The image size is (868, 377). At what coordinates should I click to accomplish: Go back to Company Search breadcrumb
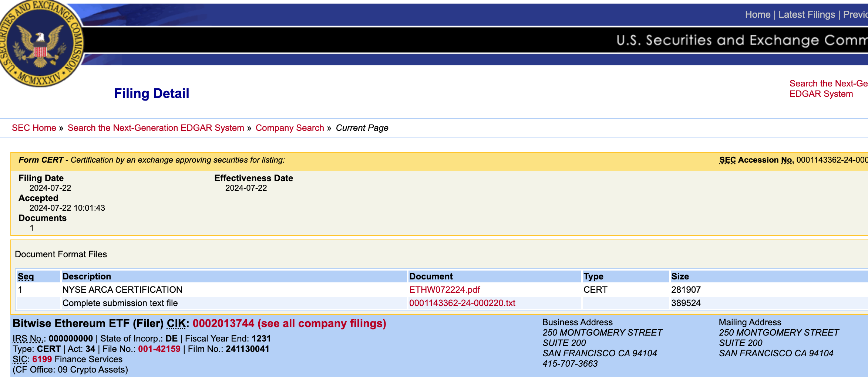click(290, 128)
